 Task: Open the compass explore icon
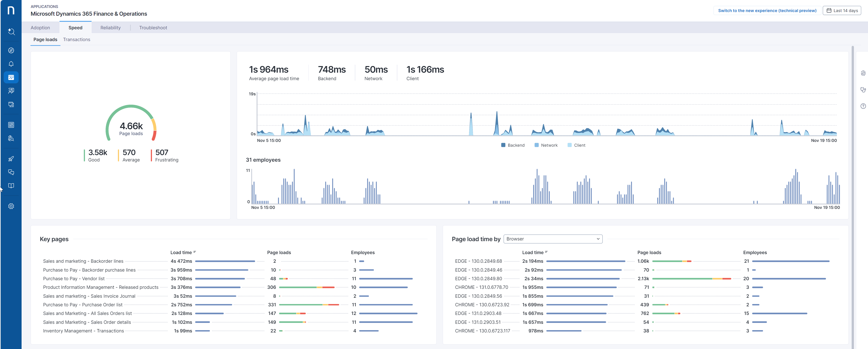click(x=11, y=51)
